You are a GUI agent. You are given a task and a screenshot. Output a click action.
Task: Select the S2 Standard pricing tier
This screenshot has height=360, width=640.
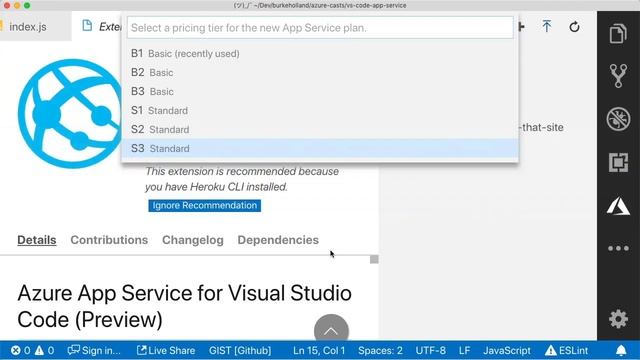pos(320,129)
